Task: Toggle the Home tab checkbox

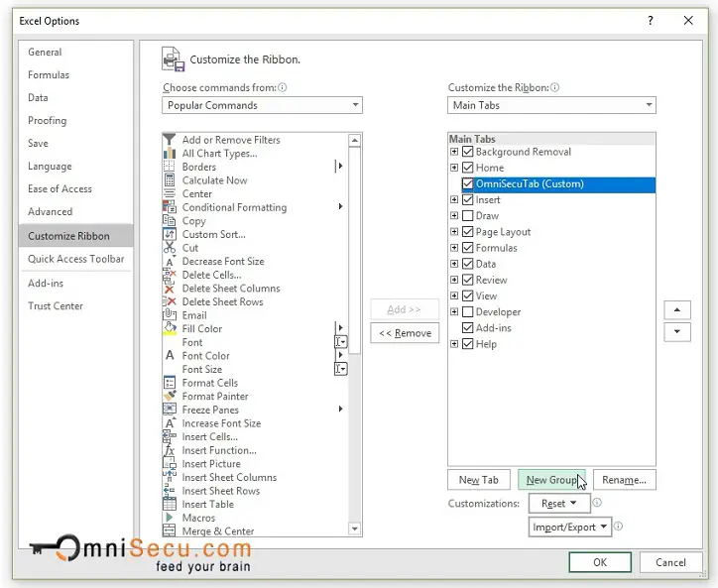Action: click(467, 168)
